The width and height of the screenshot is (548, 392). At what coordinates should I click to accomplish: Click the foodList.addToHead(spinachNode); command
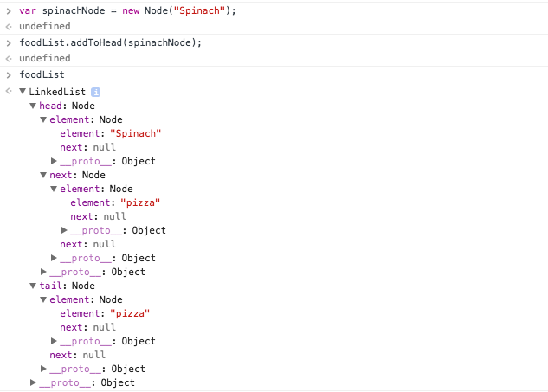[111, 42]
